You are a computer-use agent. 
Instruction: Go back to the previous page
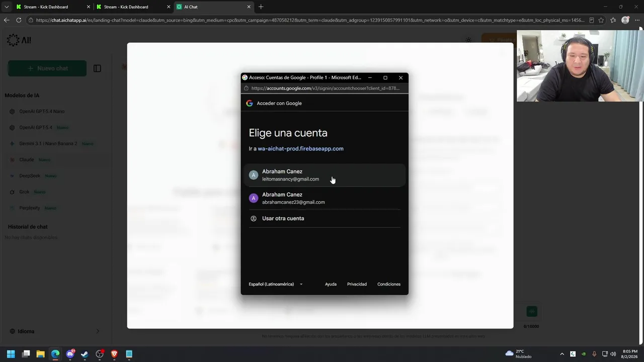[x=7, y=20]
